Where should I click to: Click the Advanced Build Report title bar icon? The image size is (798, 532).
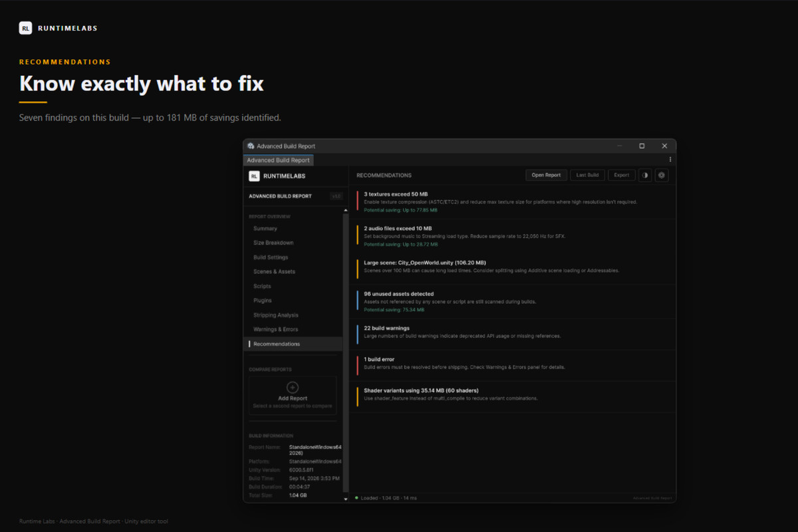tap(251, 146)
